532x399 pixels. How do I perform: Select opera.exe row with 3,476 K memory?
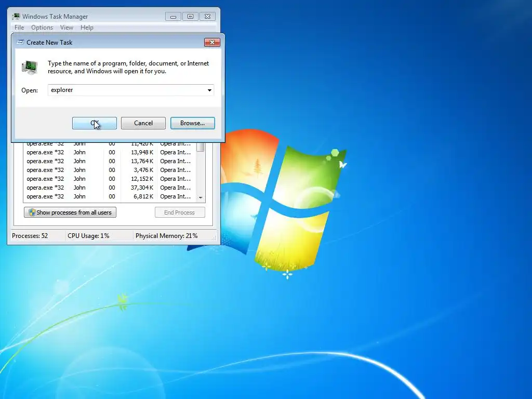110,170
